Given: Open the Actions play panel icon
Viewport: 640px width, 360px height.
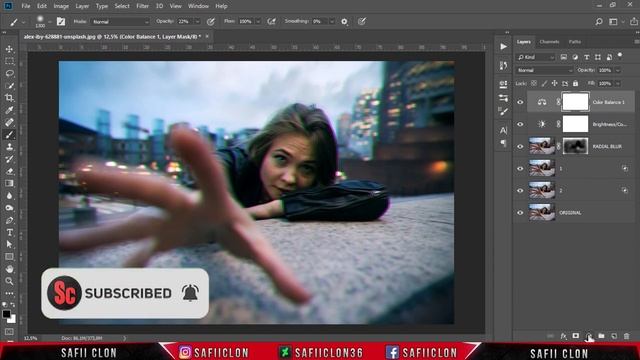Looking at the screenshot, I should [503, 47].
